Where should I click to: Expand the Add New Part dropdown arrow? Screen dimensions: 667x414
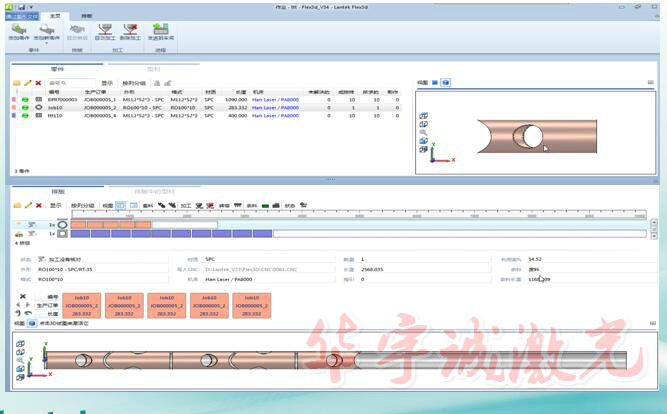point(47,41)
